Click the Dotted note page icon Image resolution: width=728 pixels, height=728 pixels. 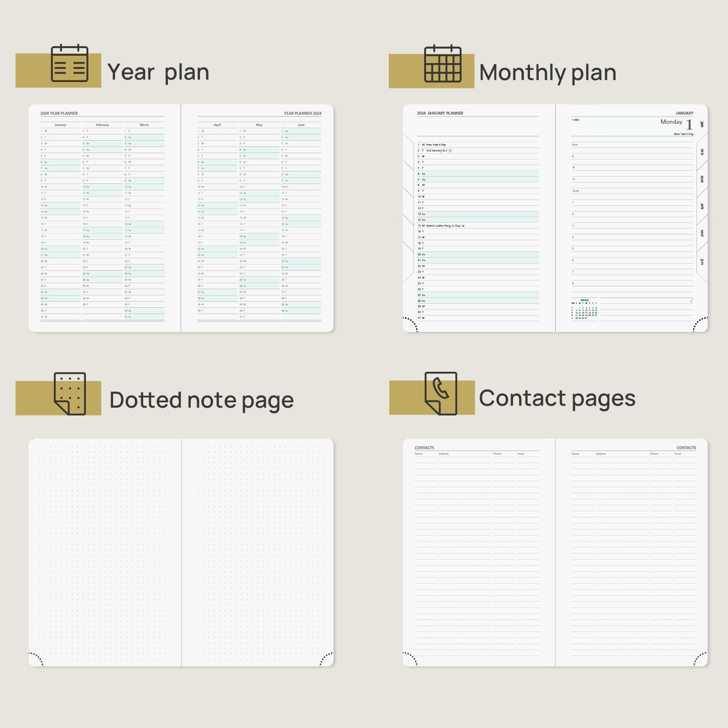(70, 394)
